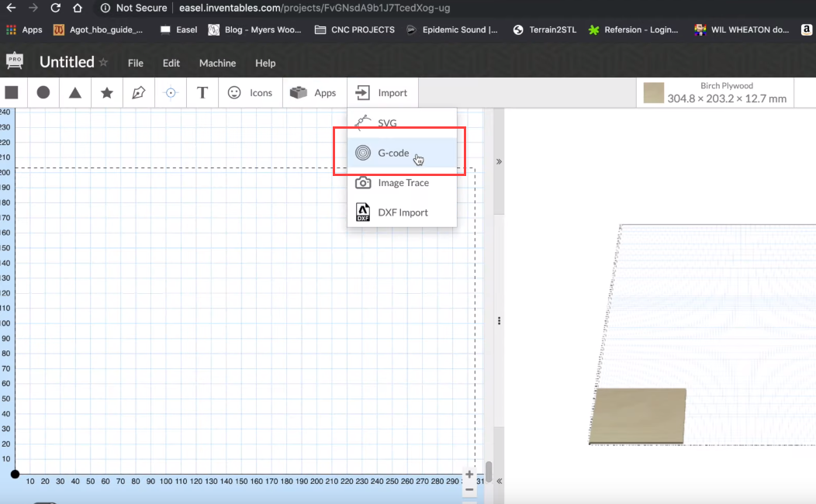Click the browser address bar URL

point(314,8)
